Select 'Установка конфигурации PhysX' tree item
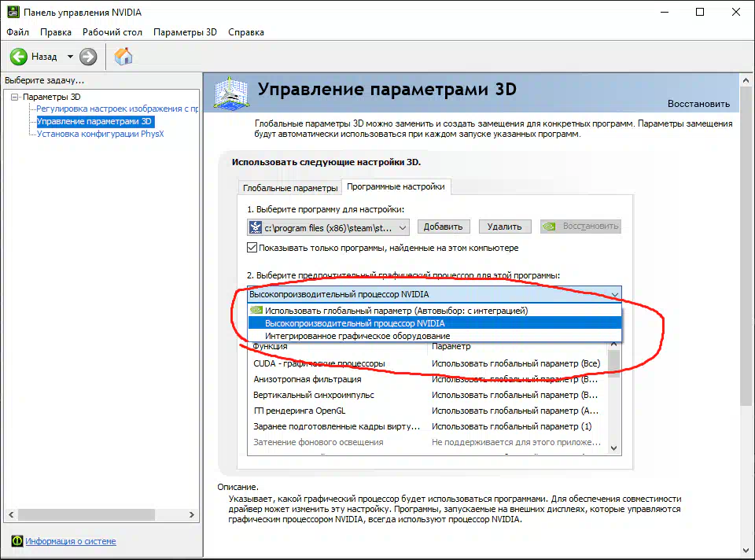This screenshot has height=560, width=755. 100,134
